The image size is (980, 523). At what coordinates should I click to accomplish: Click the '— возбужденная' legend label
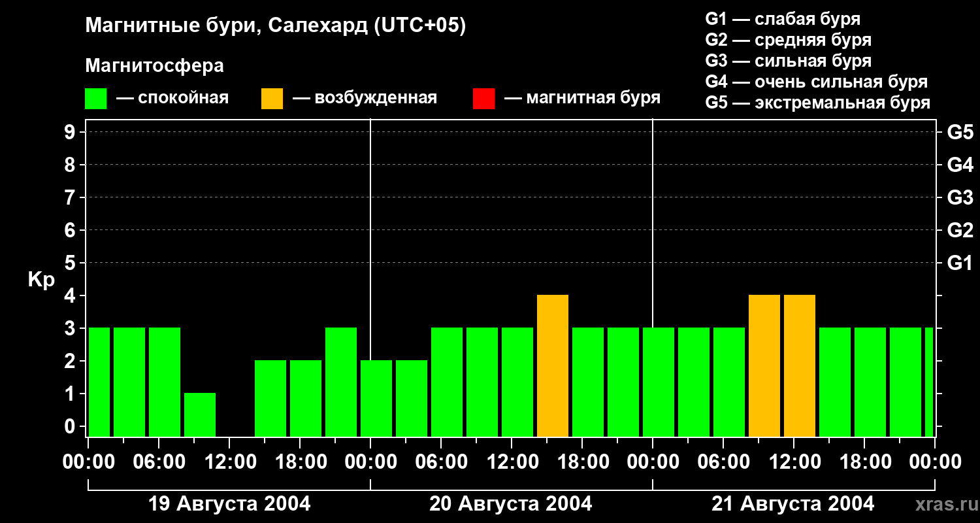click(x=365, y=98)
